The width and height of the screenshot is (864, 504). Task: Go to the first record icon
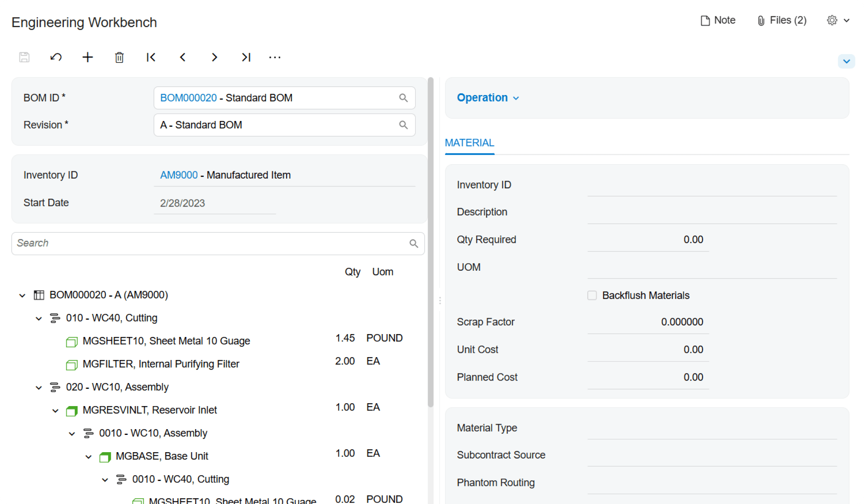(x=151, y=57)
